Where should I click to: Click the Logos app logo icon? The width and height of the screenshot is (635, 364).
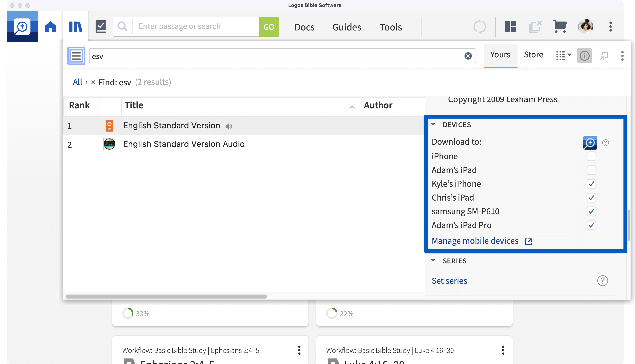22,26
